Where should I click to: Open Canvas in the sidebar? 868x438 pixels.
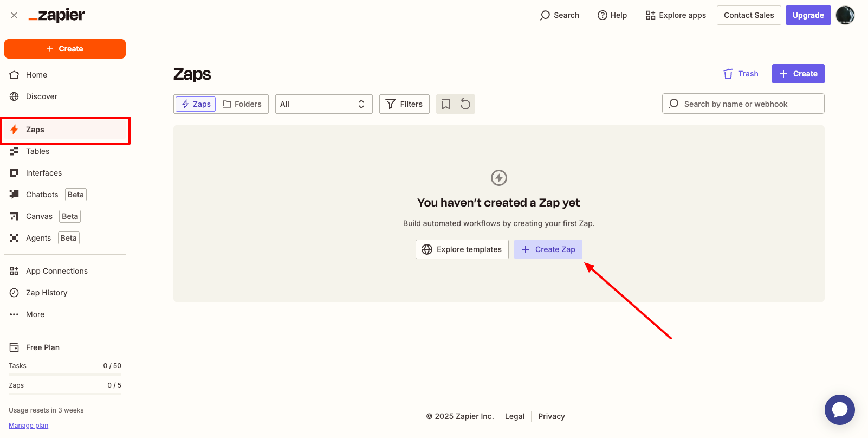pyautogui.click(x=65, y=216)
